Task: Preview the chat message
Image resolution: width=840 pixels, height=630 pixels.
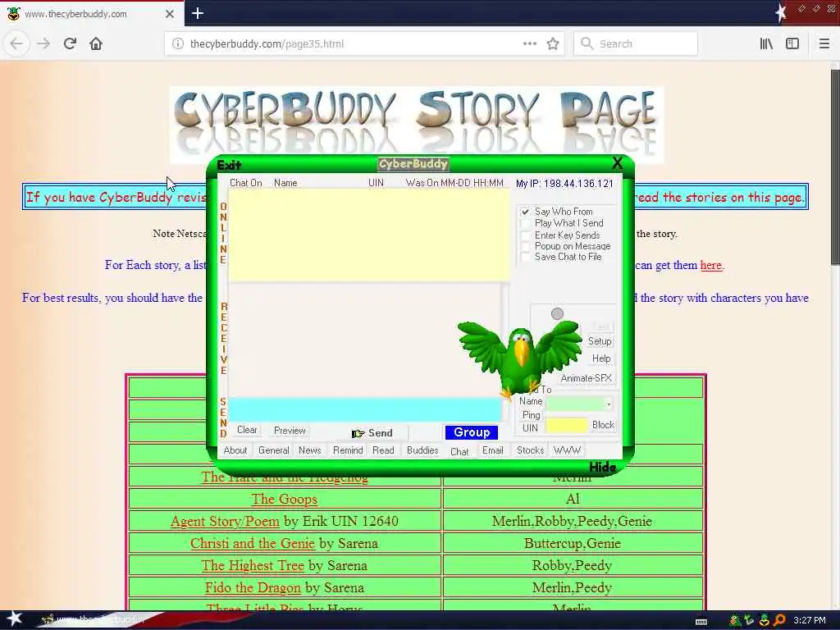Action: point(290,430)
